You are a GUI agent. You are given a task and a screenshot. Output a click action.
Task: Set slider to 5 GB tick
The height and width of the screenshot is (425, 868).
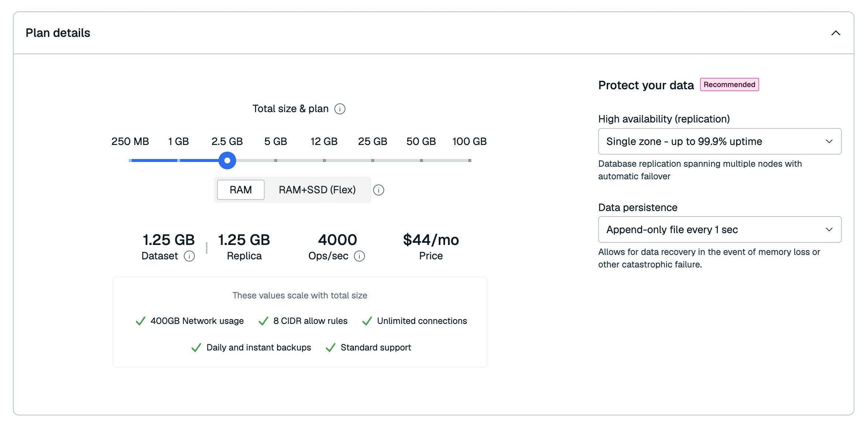pos(276,160)
